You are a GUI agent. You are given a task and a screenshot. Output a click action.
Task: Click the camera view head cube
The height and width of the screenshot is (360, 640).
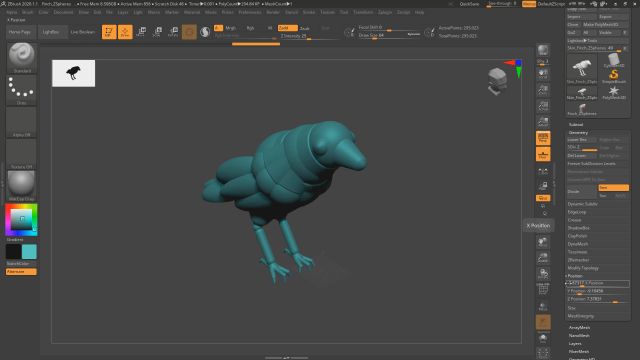[497, 81]
